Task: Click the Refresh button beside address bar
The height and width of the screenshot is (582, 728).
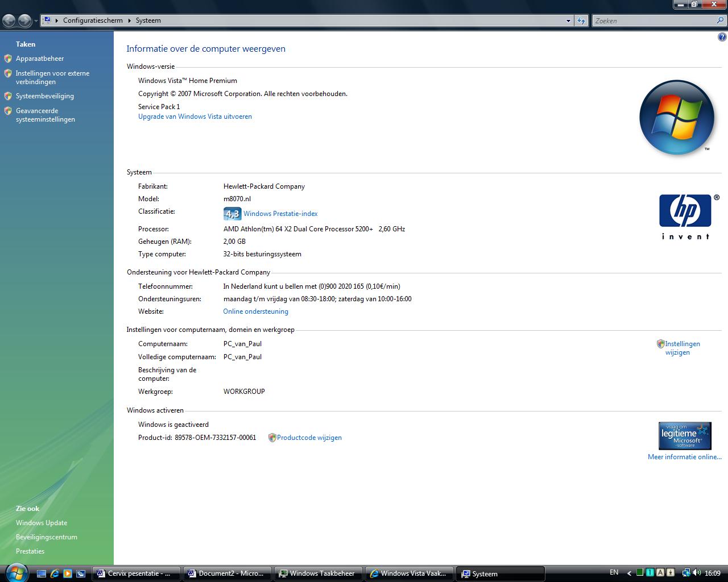Action: (581, 20)
